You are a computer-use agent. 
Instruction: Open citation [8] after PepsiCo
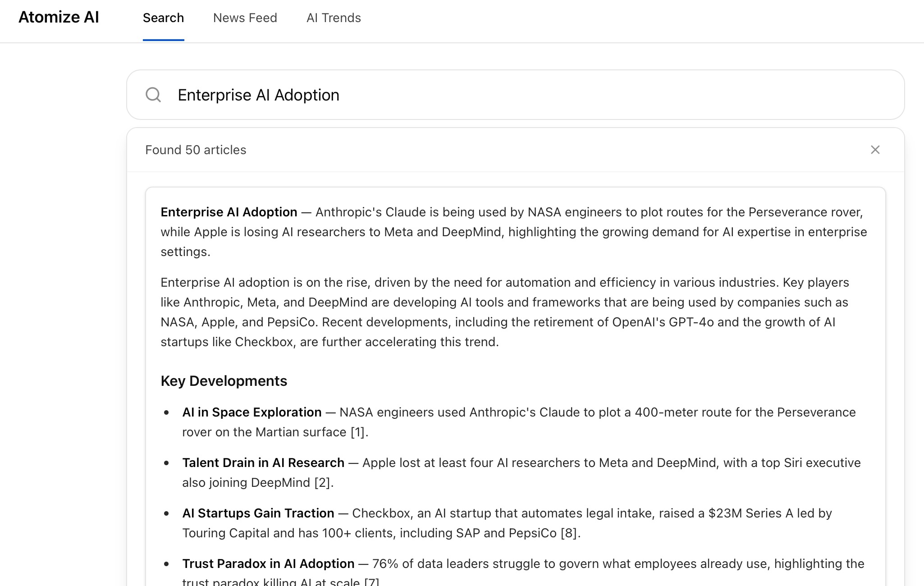tap(569, 533)
